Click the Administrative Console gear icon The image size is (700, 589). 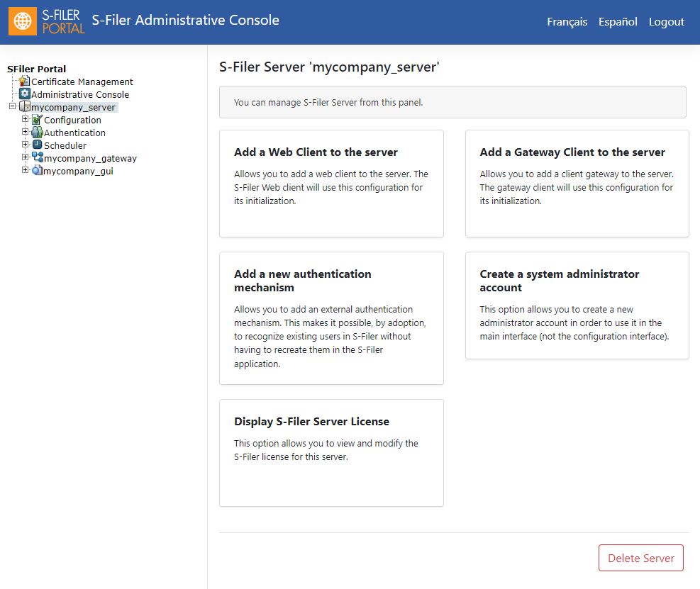click(25, 94)
